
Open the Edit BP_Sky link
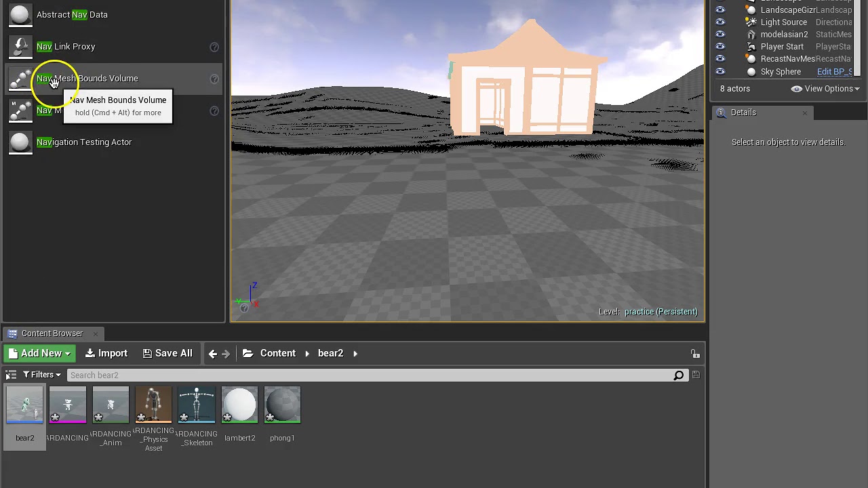point(834,71)
